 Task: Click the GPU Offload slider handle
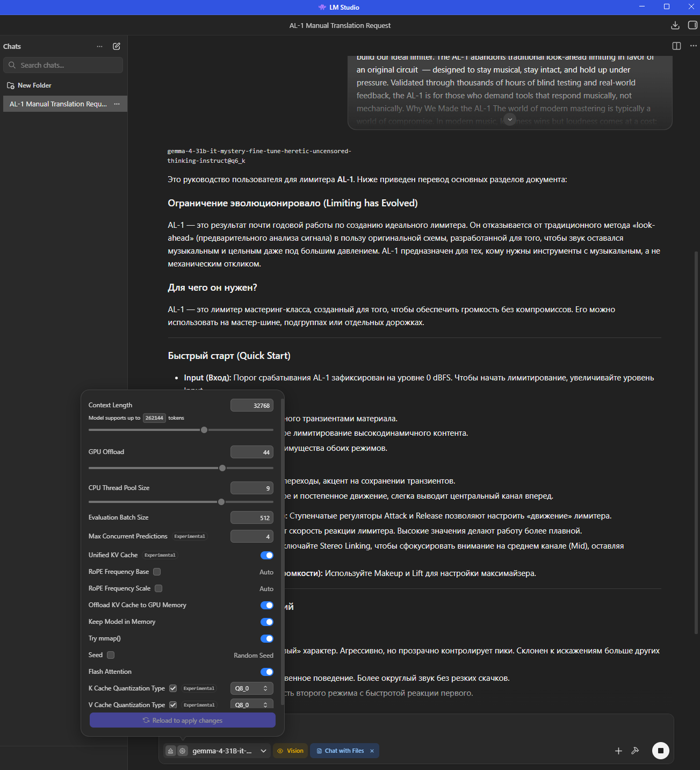click(x=222, y=468)
